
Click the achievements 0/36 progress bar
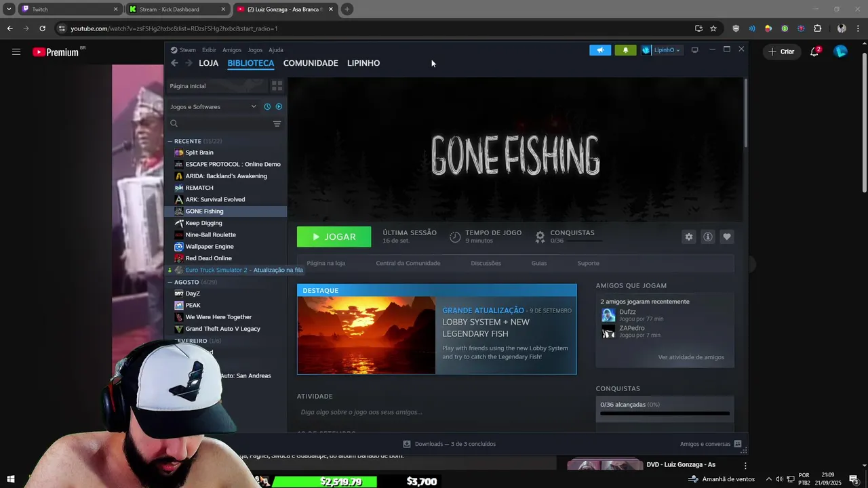(x=665, y=413)
